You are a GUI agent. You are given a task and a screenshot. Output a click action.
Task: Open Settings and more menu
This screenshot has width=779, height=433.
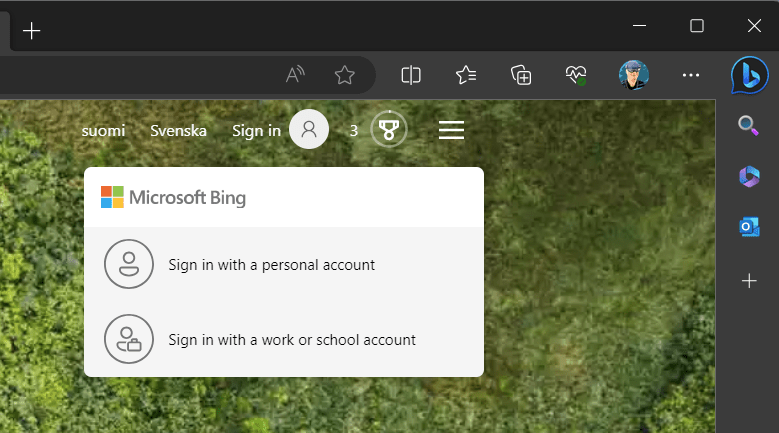[x=690, y=75]
